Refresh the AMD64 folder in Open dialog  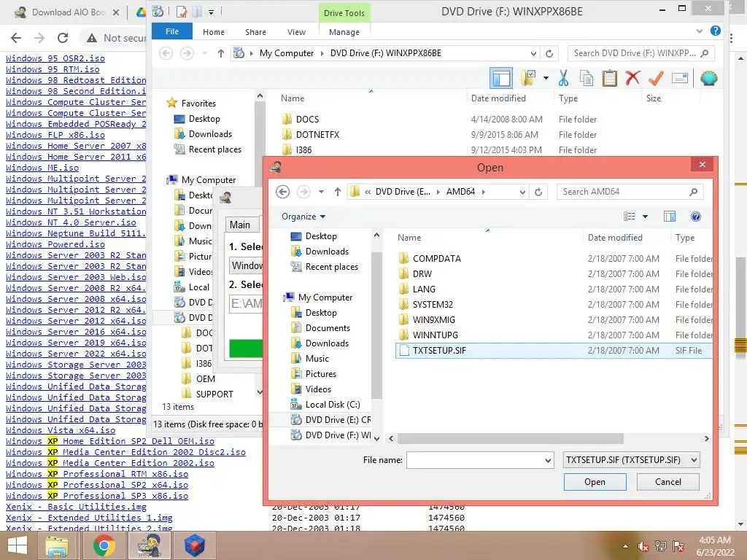click(538, 192)
